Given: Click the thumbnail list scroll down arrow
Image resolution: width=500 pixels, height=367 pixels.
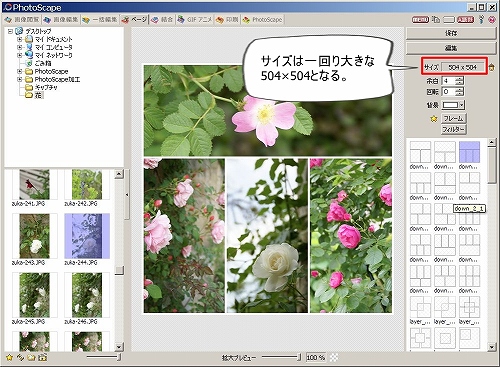Looking at the screenshot, I should coord(119,347).
